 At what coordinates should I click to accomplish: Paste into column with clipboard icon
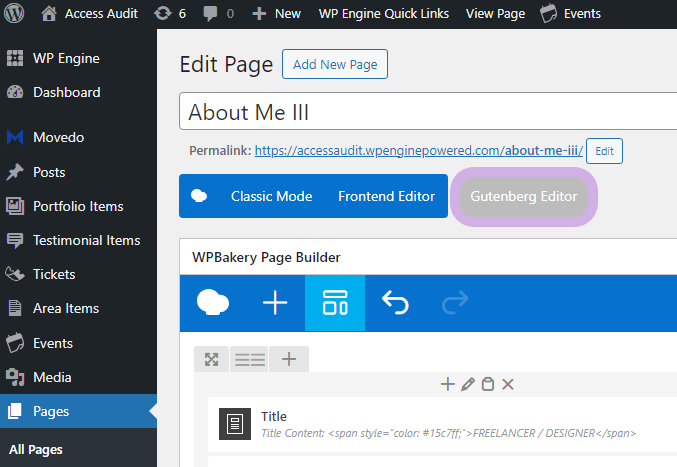point(488,384)
